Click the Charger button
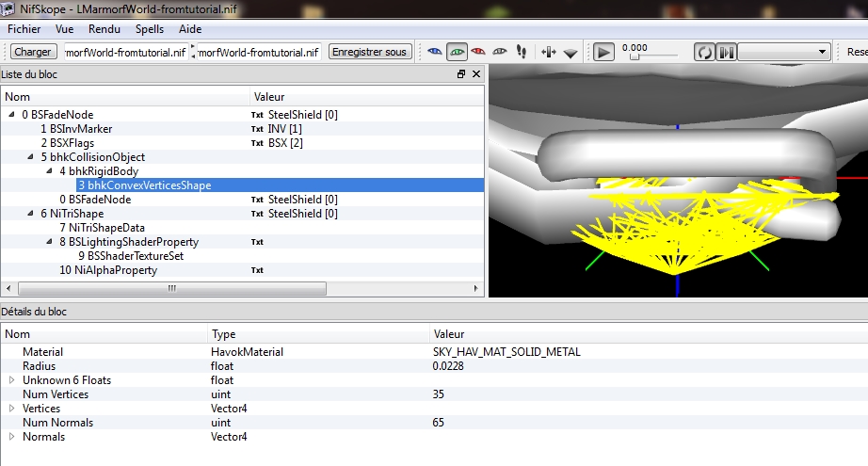Image resolution: width=868 pixels, height=466 pixels. [x=33, y=52]
